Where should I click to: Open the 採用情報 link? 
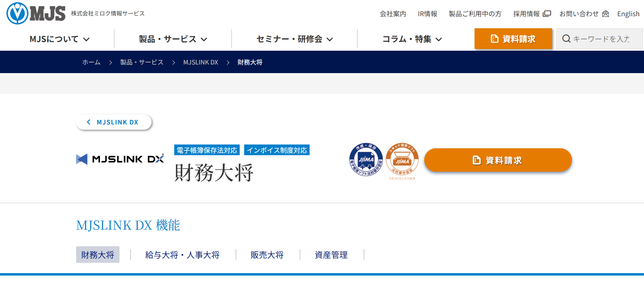point(526,14)
